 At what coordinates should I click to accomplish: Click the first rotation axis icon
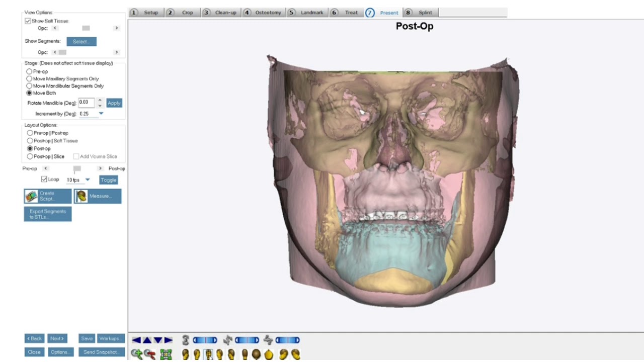[x=186, y=340]
